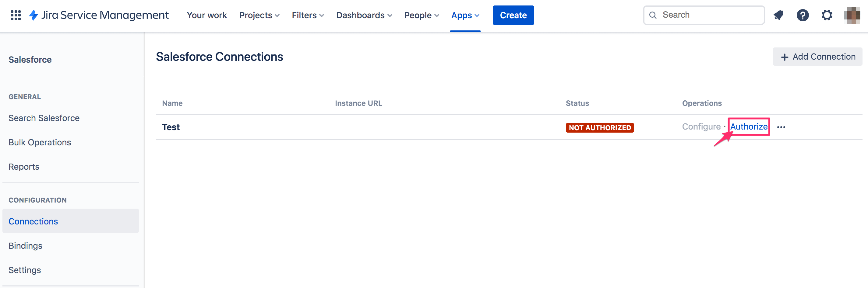The height and width of the screenshot is (288, 868).
Task: Expand the Projects dropdown
Action: [259, 15]
